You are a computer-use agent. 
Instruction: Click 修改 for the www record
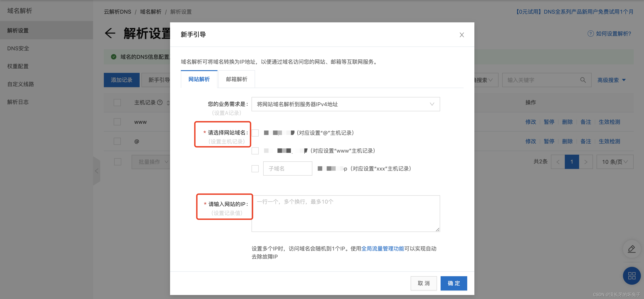[x=531, y=122]
